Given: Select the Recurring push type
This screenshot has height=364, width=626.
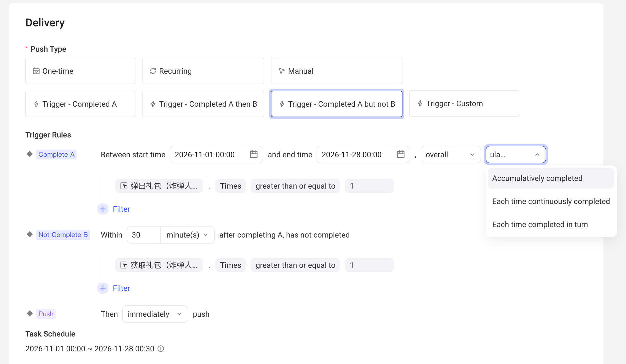Looking at the screenshot, I should [x=203, y=71].
